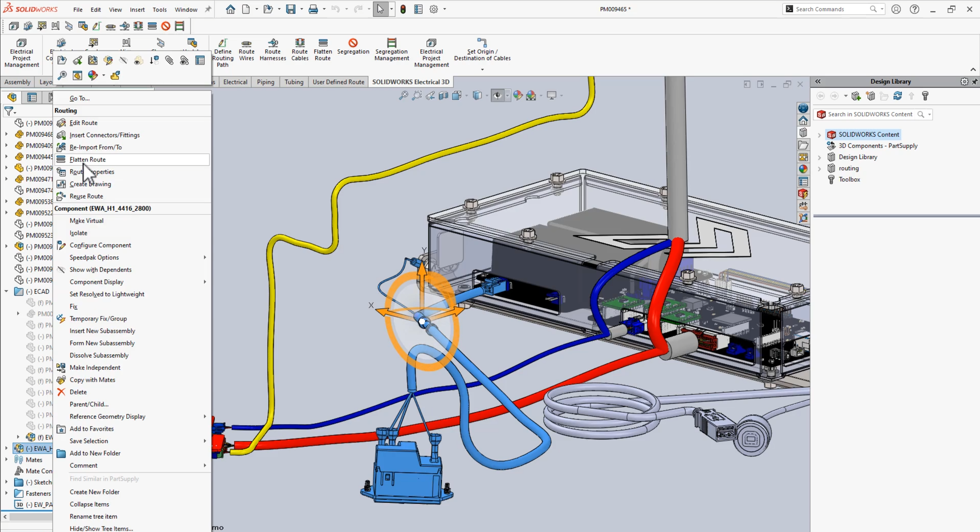The height and width of the screenshot is (532, 980).
Task: Select the Tubing tab
Action: coord(294,82)
